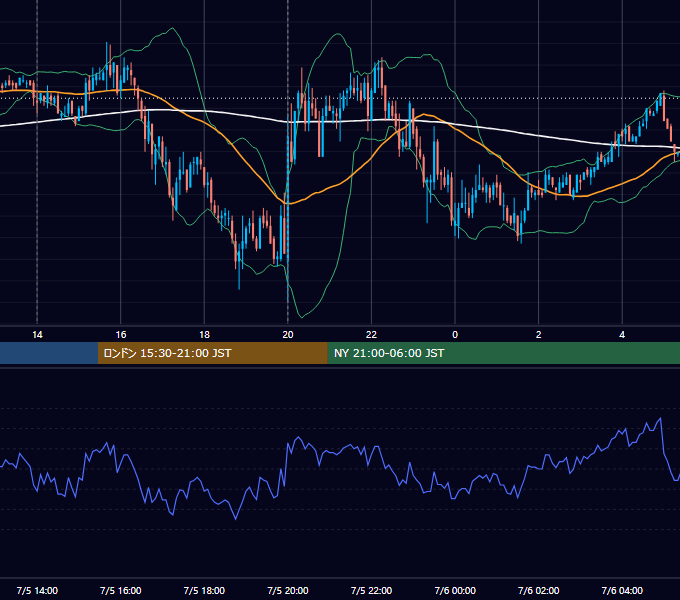Click the 14 hour label on price chart
Screen dimensions: 680x600
tap(37, 335)
